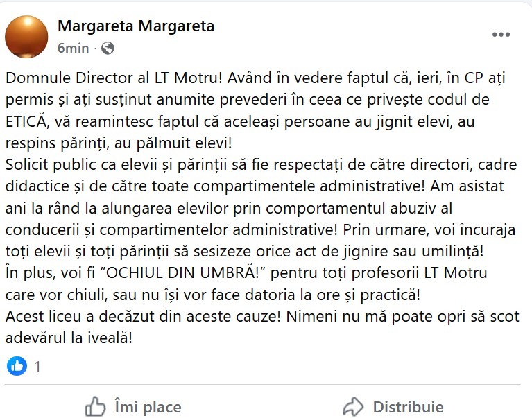This screenshot has height=418, width=532.
Task: Click the public audience globe icon
Action: point(108,48)
